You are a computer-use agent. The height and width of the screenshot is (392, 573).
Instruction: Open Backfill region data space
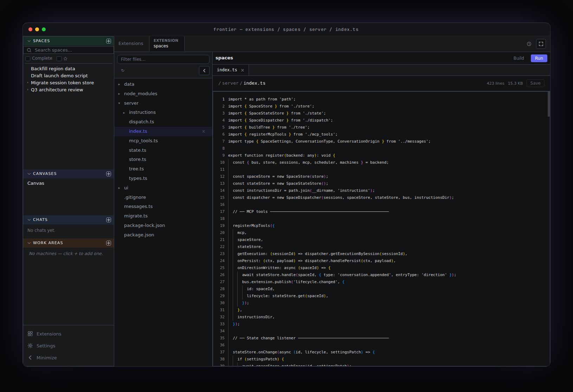53,69
